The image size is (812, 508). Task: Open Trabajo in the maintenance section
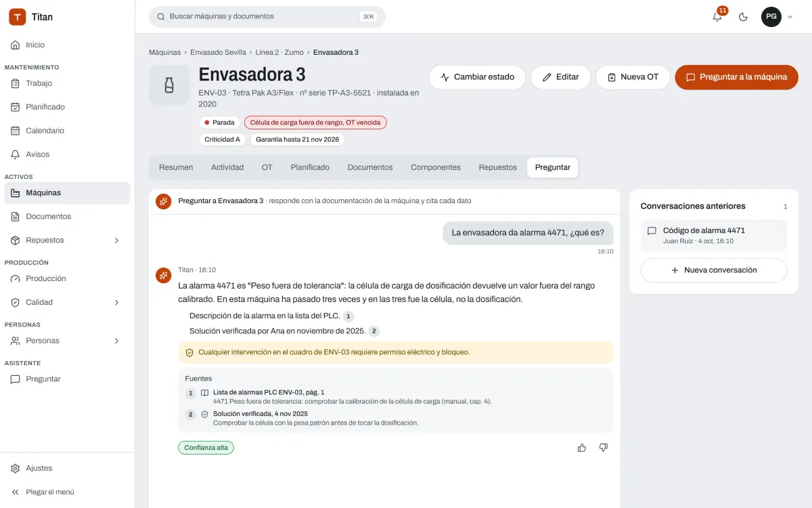point(67,83)
